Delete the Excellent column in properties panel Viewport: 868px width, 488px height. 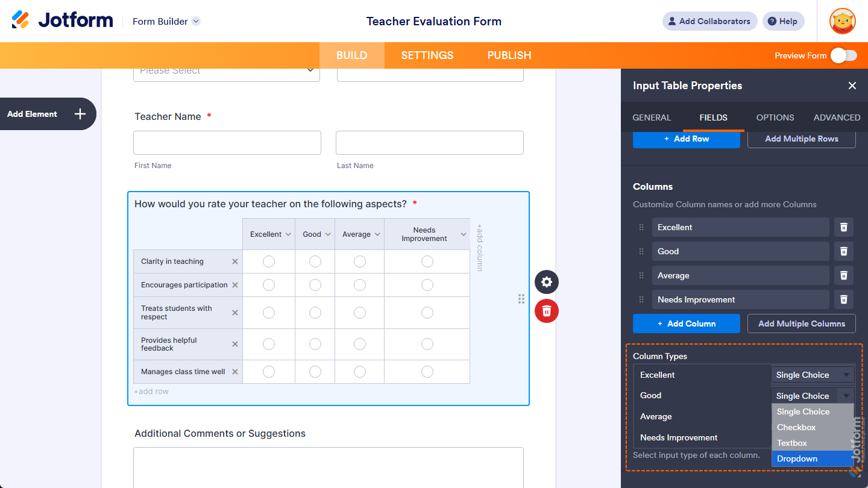pyautogui.click(x=844, y=227)
